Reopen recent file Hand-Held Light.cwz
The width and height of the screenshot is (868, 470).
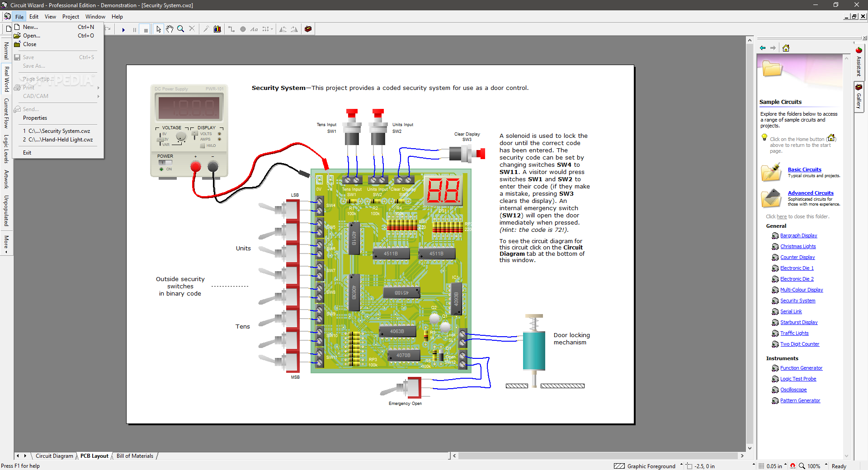57,140
